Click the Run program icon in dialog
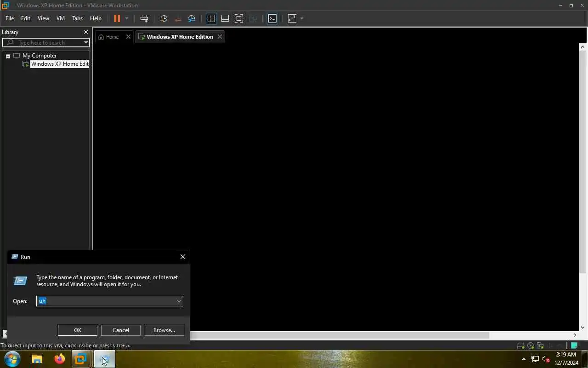588x368 pixels. click(20, 281)
